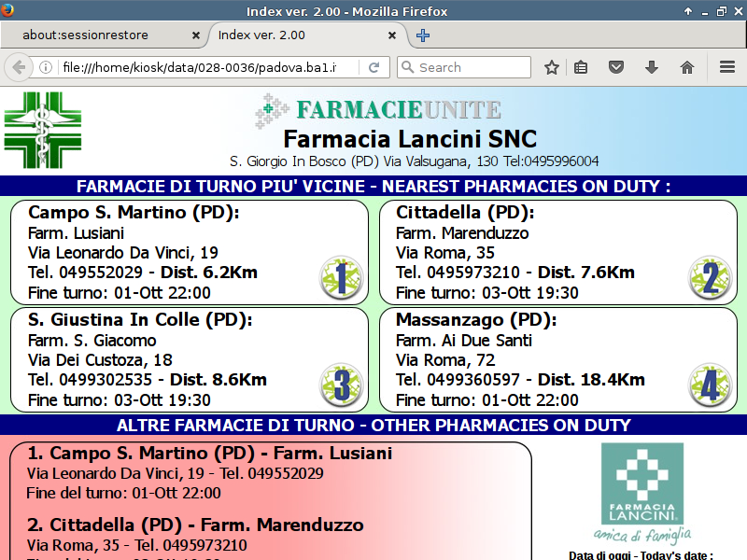The height and width of the screenshot is (560, 747).
Task: Open the downloads arrow icon
Action: coord(652,67)
